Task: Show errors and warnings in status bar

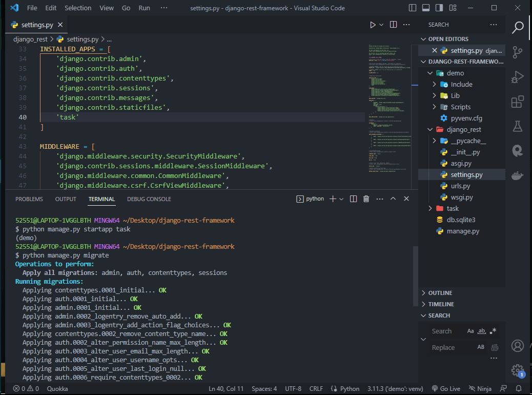Action: tap(26, 388)
